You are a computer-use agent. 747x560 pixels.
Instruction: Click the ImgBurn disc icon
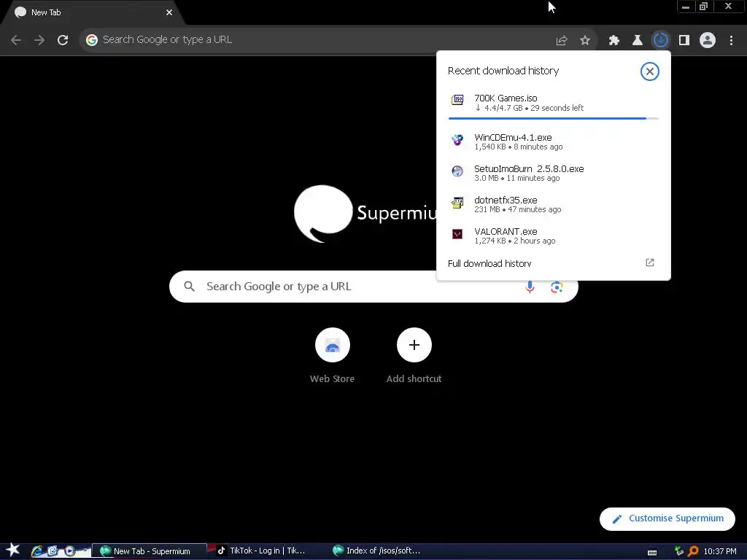tap(457, 171)
